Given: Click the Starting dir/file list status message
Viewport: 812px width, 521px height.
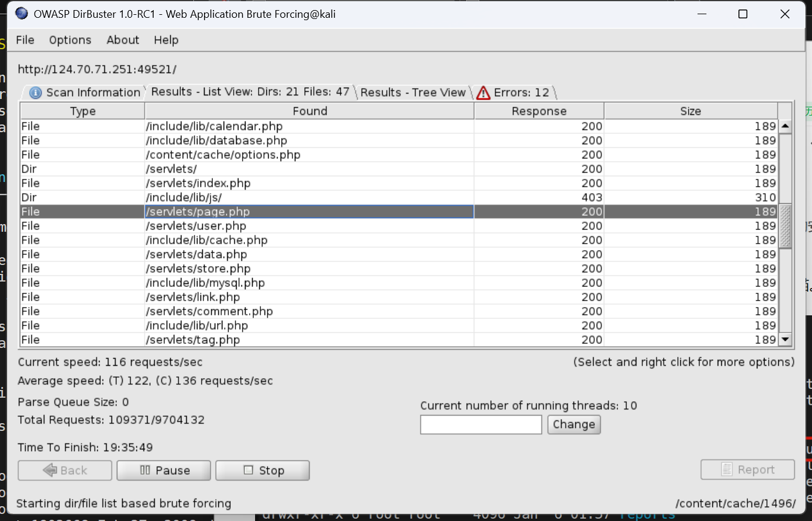Looking at the screenshot, I should (x=123, y=504).
